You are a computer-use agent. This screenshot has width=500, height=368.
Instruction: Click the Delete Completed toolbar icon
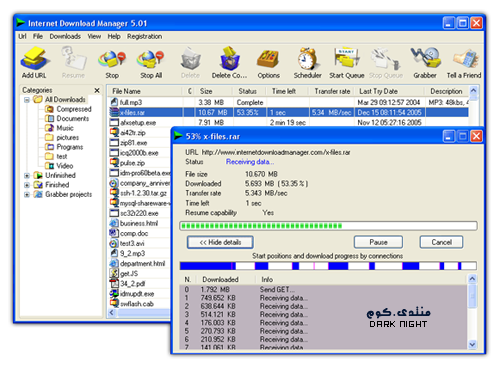point(229,59)
